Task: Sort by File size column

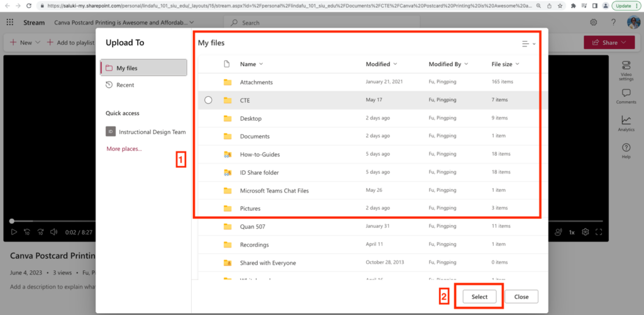Action: (505, 64)
